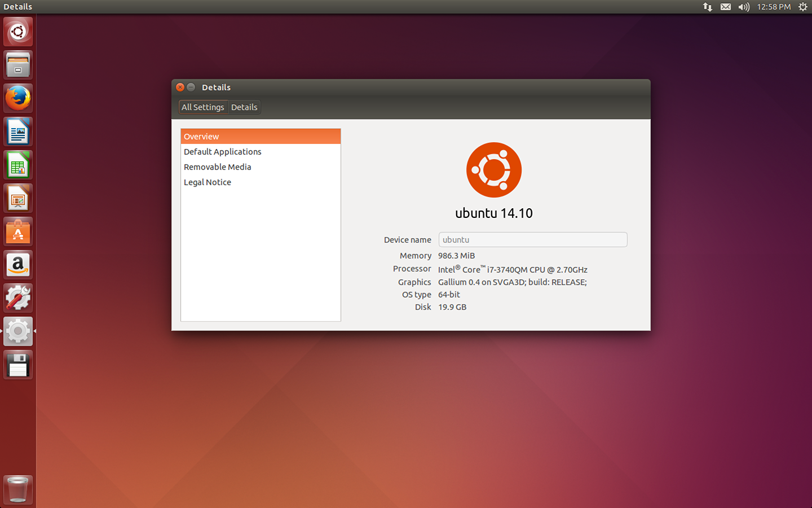The width and height of the screenshot is (812, 508).
Task: Click the Device name text field
Action: [x=533, y=240]
